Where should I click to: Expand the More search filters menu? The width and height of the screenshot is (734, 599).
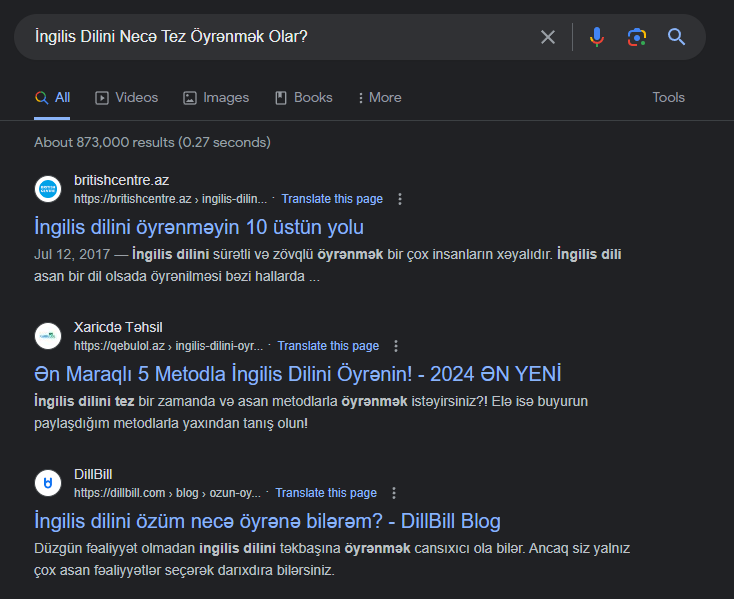pos(380,98)
